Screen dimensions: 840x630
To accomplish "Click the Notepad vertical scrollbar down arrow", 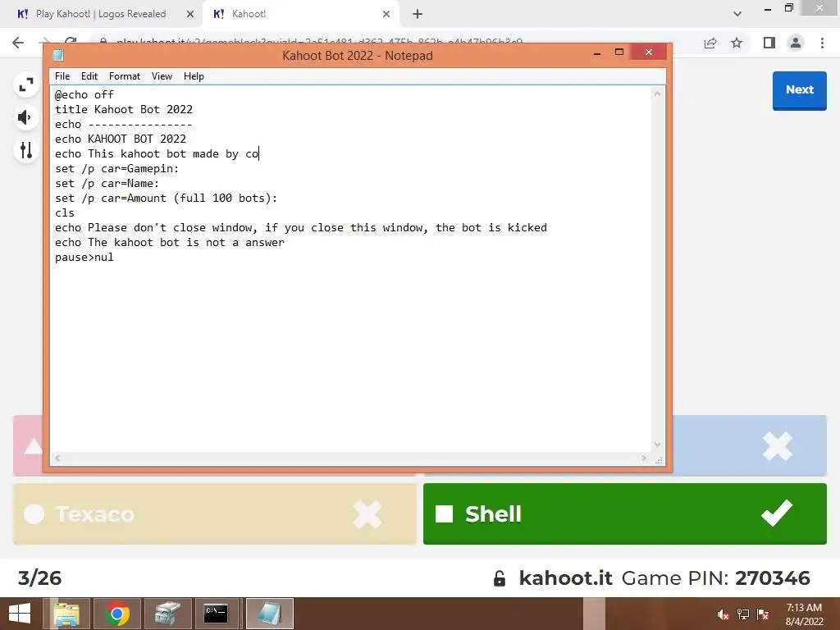I will 657,444.
